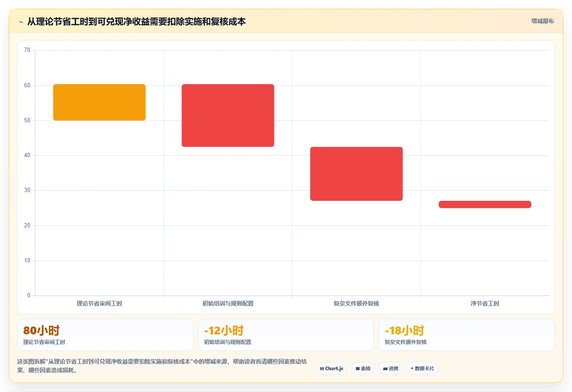Click the icon inside the 进度 tag
This screenshot has height=392, width=572.
click(x=385, y=369)
